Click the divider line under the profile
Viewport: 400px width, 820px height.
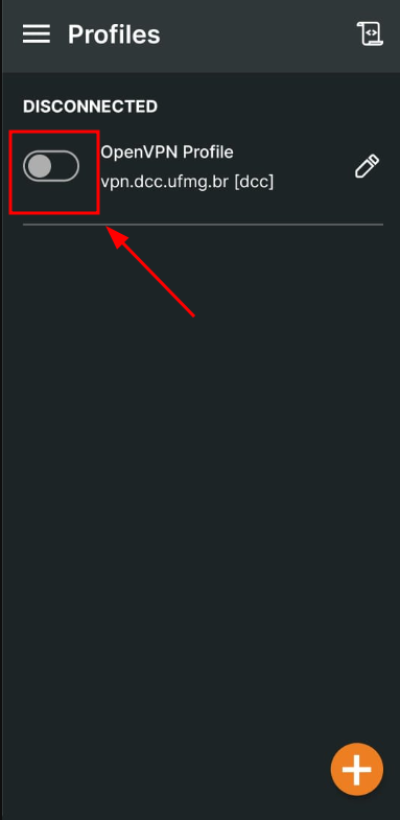coord(203,224)
